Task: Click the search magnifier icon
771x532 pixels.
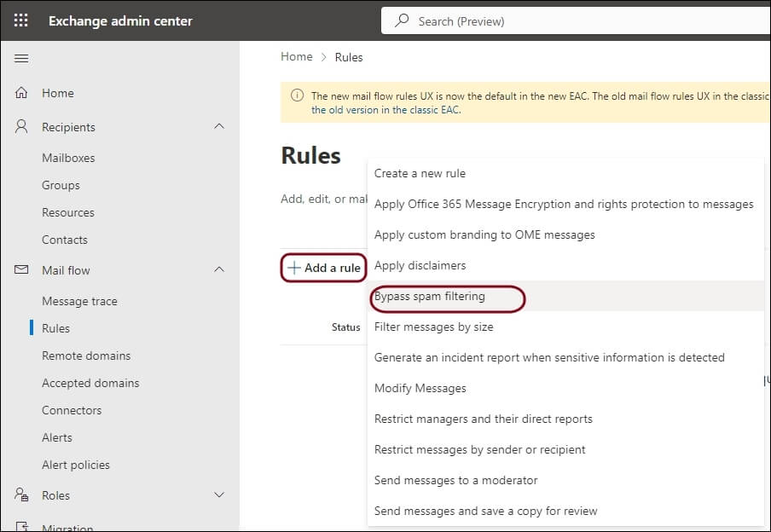Action: pyautogui.click(x=402, y=20)
